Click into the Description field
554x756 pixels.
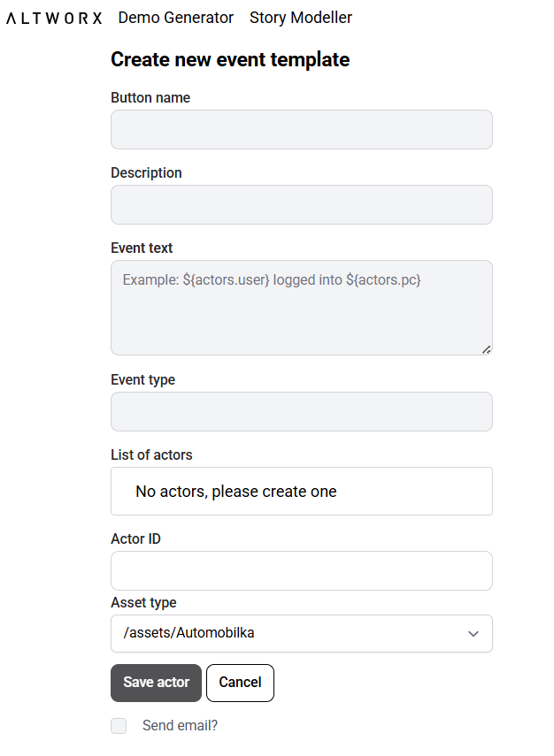pyautogui.click(x=301, y=205)
